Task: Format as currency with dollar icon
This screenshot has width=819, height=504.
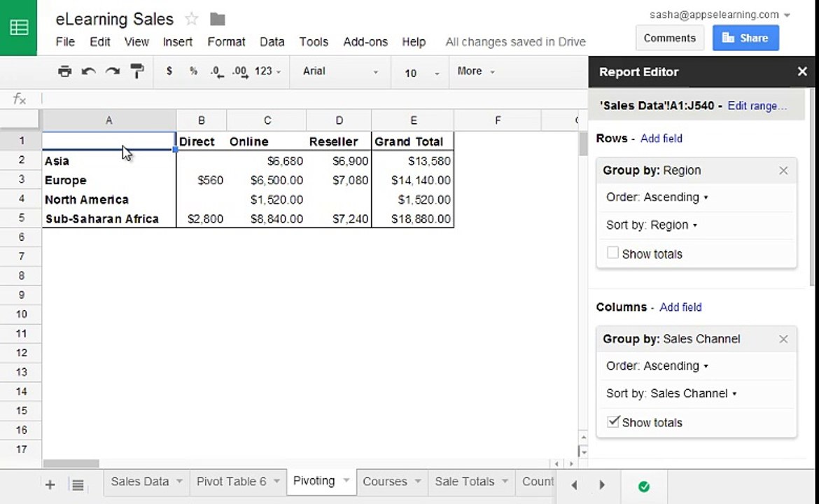Action: point(169,71)
